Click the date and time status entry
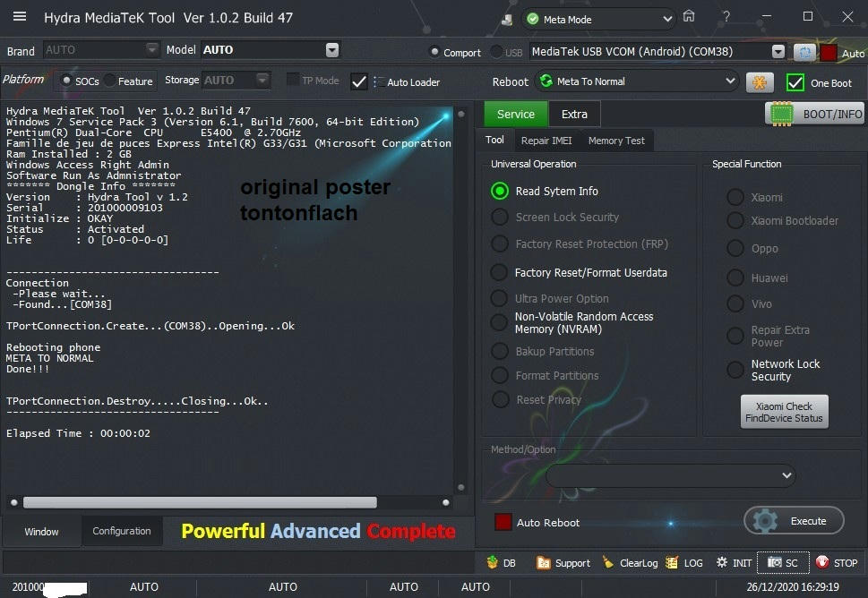The image size is (868, 598). [793, 587]
